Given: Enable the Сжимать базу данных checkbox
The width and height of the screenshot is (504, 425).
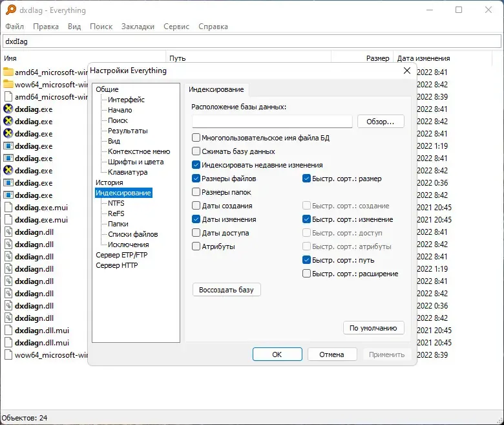Looking at the screenshot, I should 196,151.
